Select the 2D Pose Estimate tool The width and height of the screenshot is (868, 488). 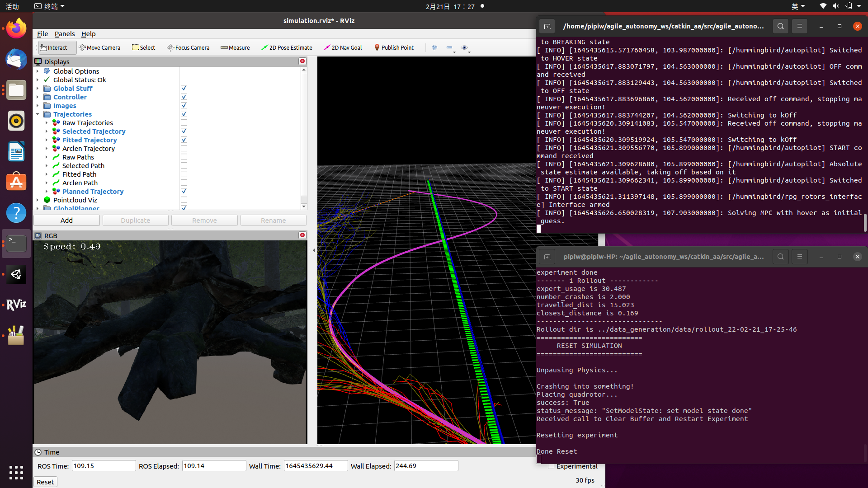coord(287,47)
